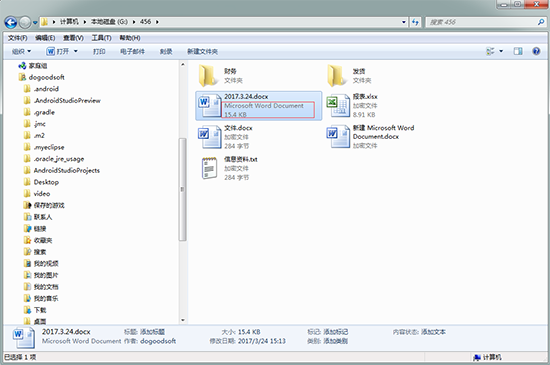
Task: Click the 我的图片 folder icon in tree
Action: (27, 275)
